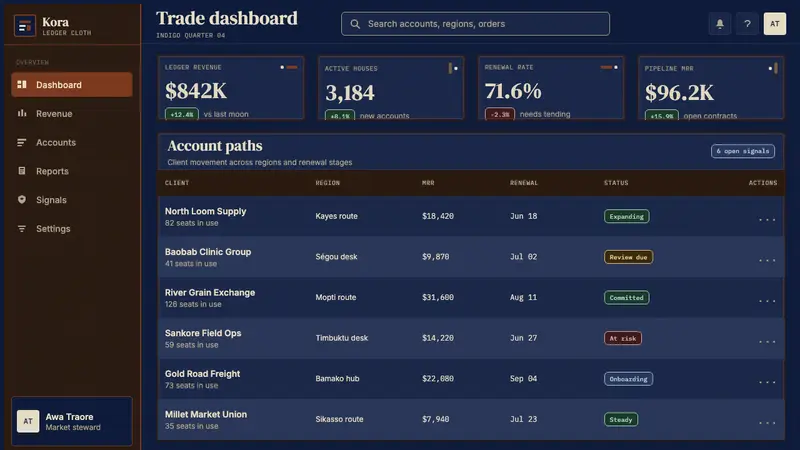The width and height of the screenshot is (800, 450).
Task: Select client name Sankore Field Ops
Action: (203, 333)
